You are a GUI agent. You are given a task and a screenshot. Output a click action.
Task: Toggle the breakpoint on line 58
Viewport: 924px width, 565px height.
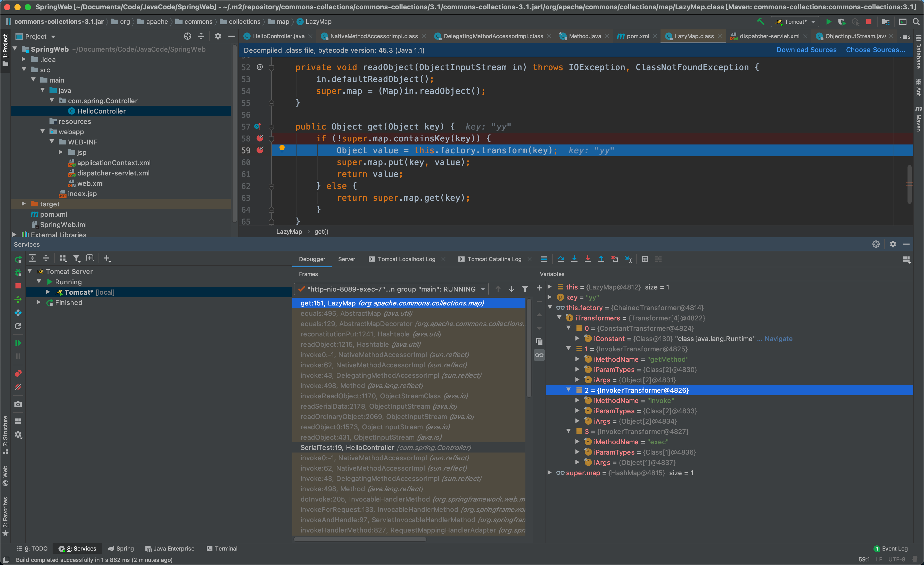click(260, 139)
